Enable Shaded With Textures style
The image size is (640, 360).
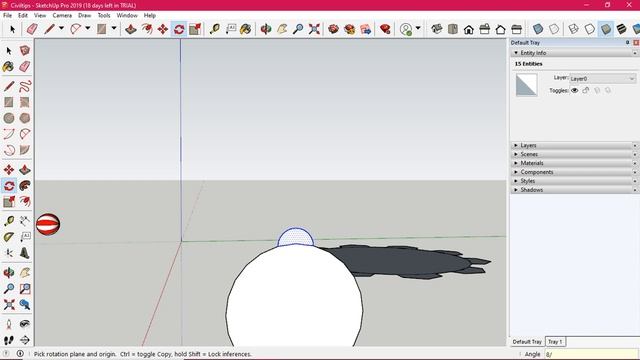(x=622, y=29)
